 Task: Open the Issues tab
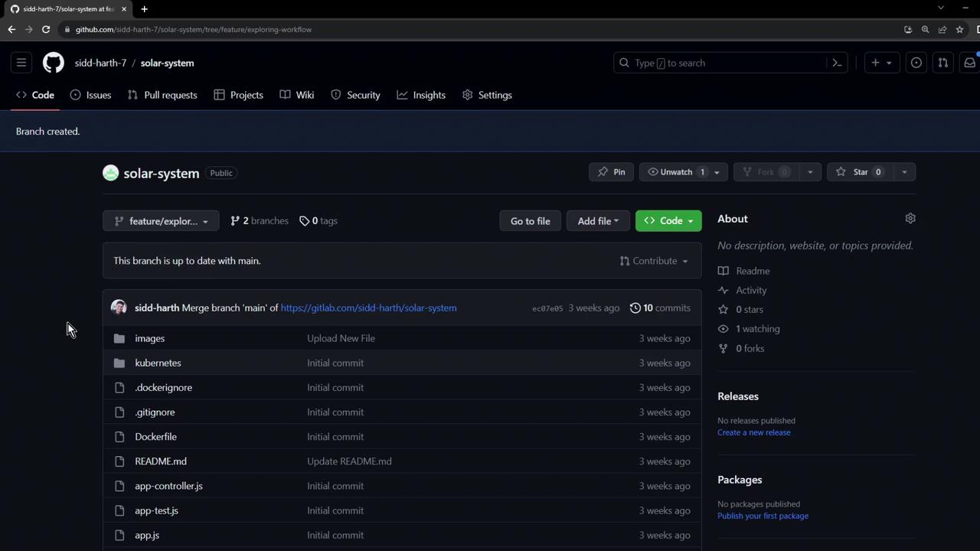pos(90,95)
